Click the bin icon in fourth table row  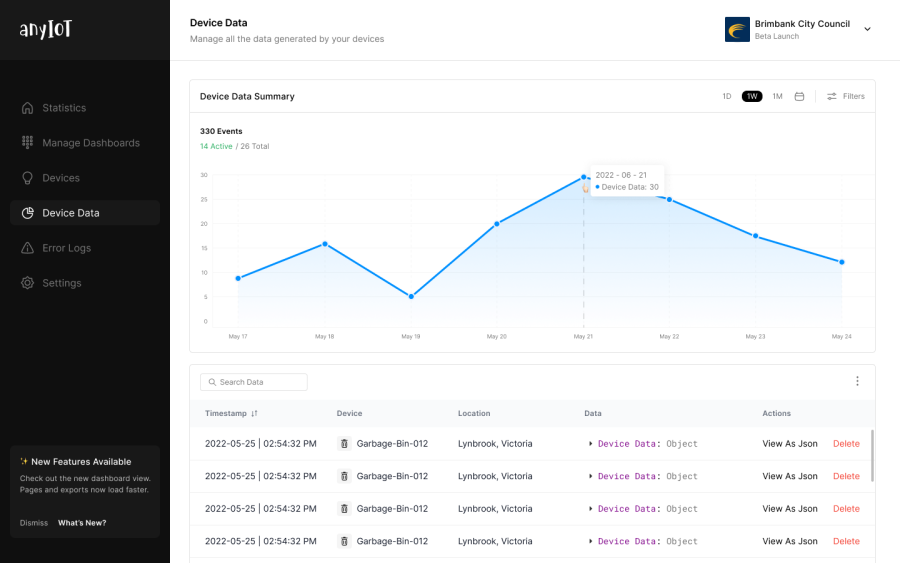click(344, 541)
